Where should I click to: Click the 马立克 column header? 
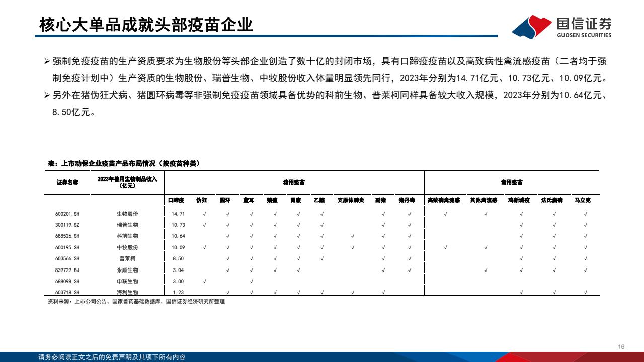(583, 200)
